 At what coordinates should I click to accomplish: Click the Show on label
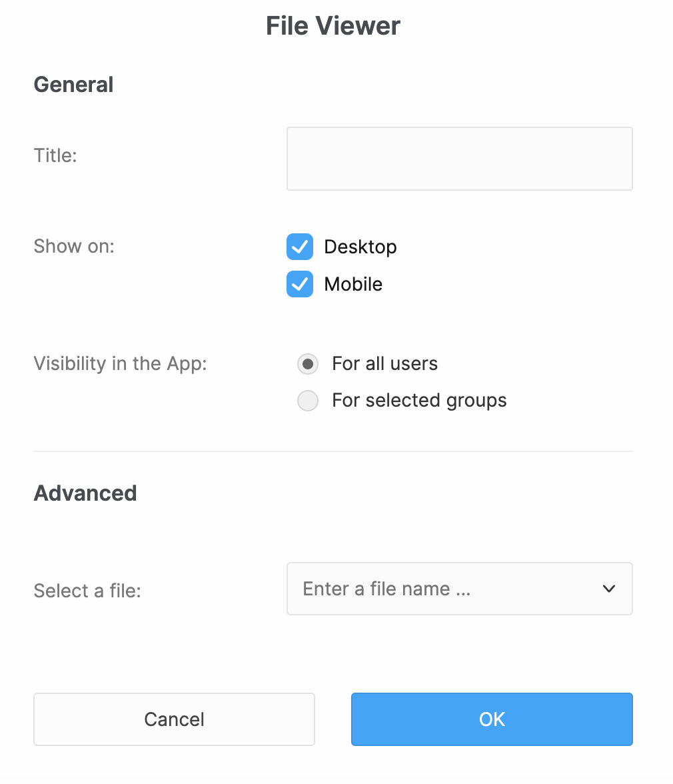74,246
